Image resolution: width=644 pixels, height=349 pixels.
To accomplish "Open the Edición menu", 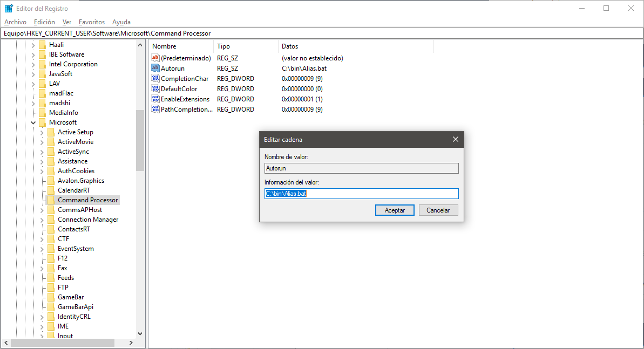I will tap(44, 22).
